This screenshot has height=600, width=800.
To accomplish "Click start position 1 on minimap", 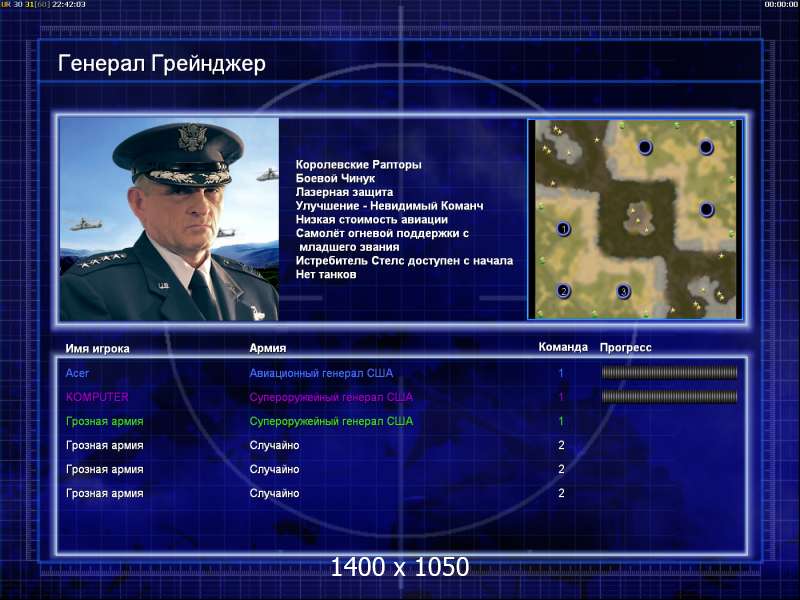I will [x=563, y=229].
